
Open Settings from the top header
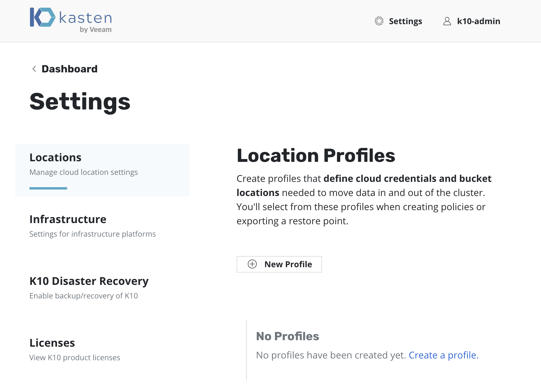[405, 21]
